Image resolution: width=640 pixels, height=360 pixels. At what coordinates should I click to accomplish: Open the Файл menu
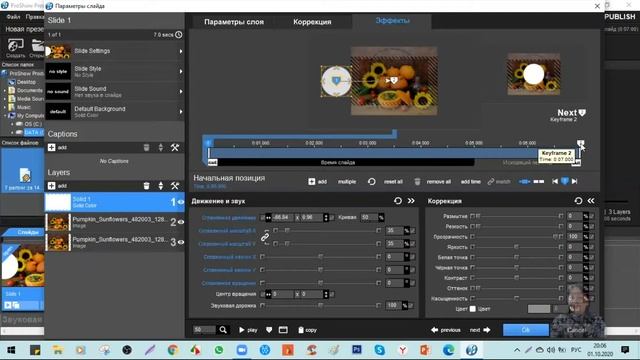click(13, 17)
